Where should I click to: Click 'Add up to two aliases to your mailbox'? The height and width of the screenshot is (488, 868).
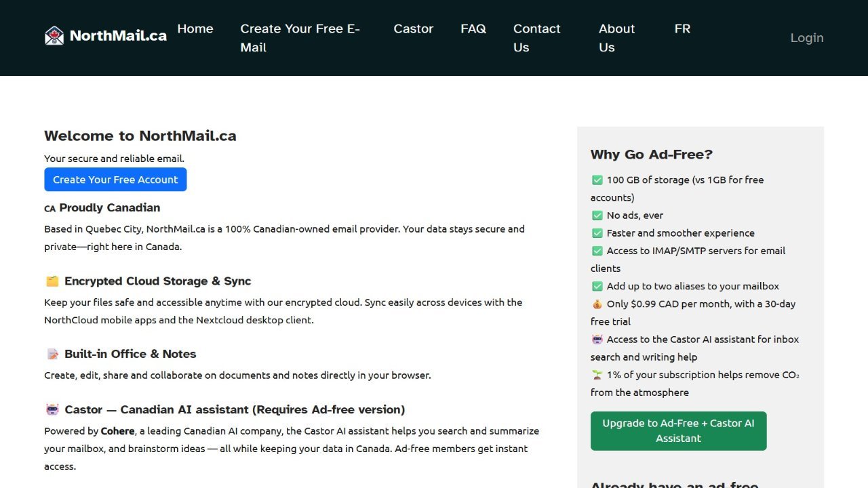tap(693, 286)
